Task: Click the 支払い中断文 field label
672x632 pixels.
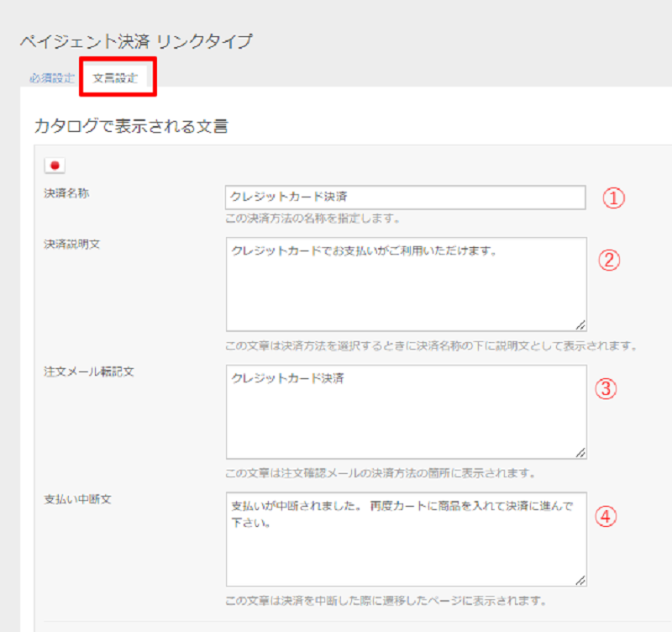Action: point(77,499)
